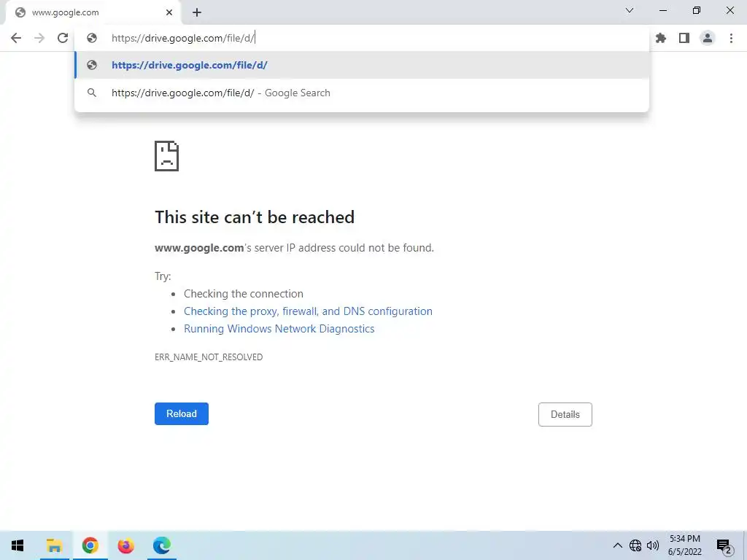The image size is (747, 560).
Task: Launch Firefox from taskbar
Action: (125, 545)
